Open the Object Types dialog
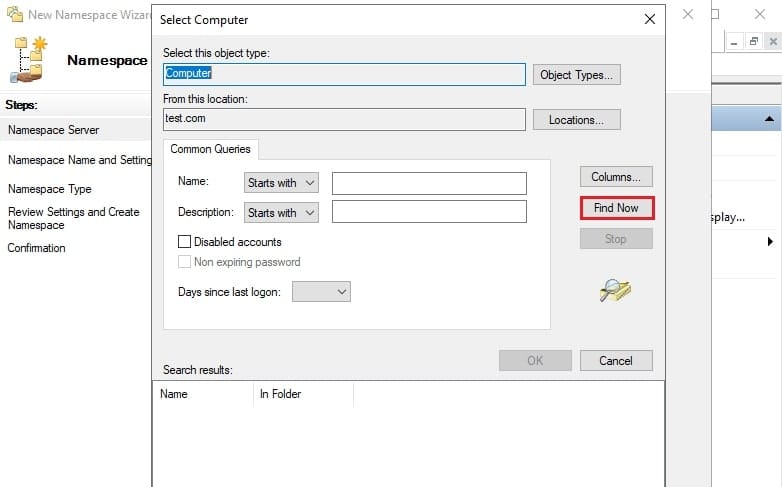This screenshot has width=782, height=487. click(x=577, y=75)
